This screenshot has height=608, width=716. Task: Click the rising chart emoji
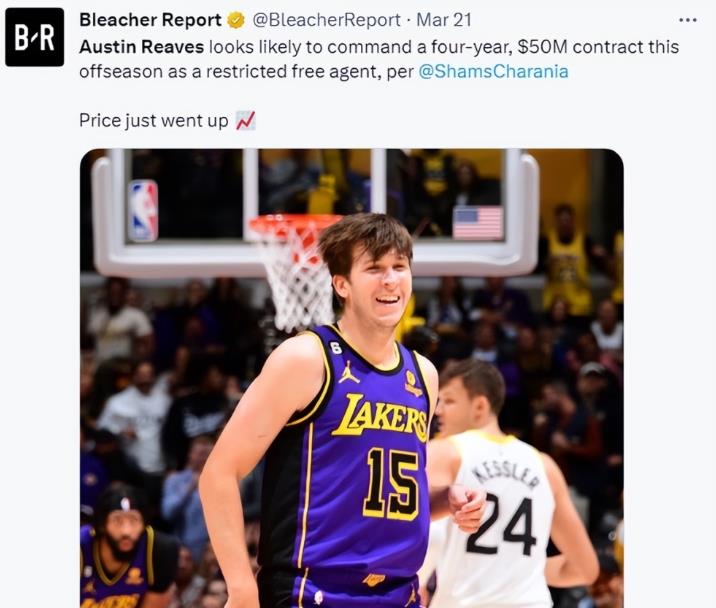pyautogui.click(x=246, y=121)
